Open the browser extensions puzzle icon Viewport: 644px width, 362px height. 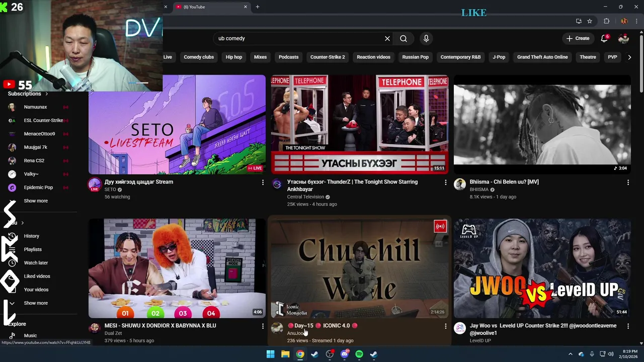(606, 21)
